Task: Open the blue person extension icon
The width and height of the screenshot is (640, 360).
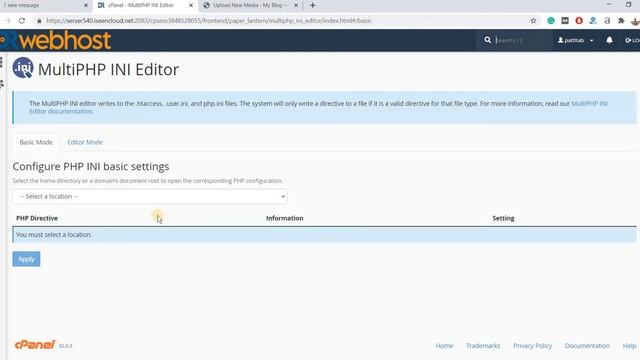Action: [x=593, y=20]
